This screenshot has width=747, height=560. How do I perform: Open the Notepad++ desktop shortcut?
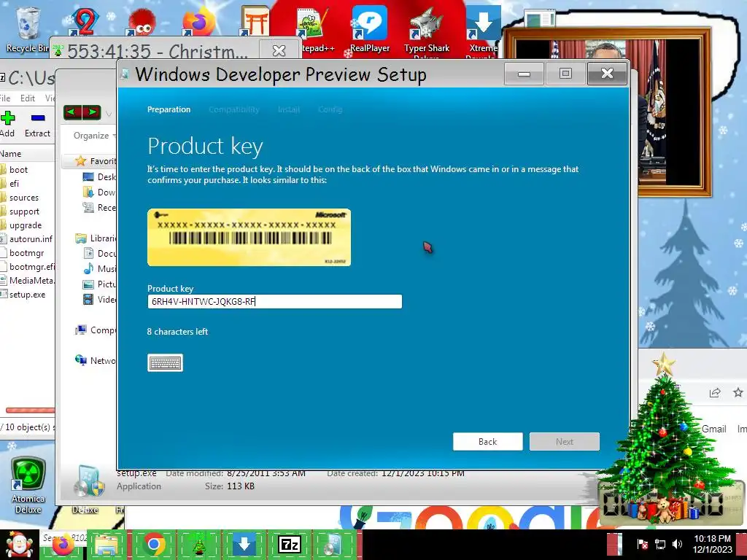(312, 28)
